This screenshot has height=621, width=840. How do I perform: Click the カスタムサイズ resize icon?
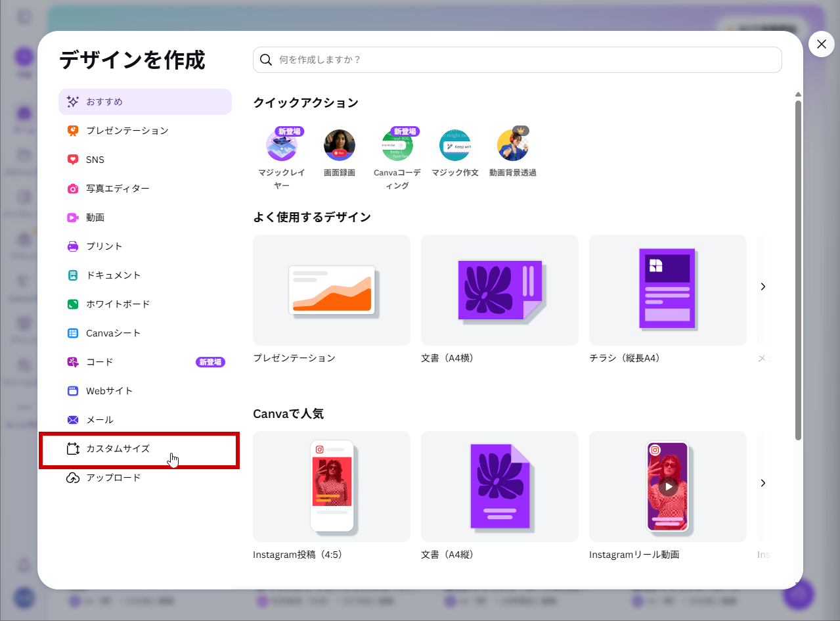pyautogui.click(x=73, y=449)
